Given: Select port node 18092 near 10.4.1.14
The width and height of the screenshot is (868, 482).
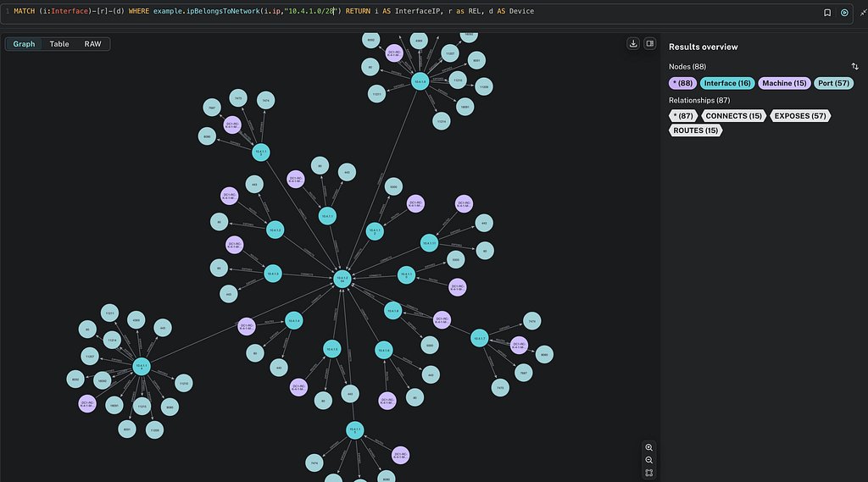Looking at the screenshot, I should pyautogui.click(x=103, y=380).
